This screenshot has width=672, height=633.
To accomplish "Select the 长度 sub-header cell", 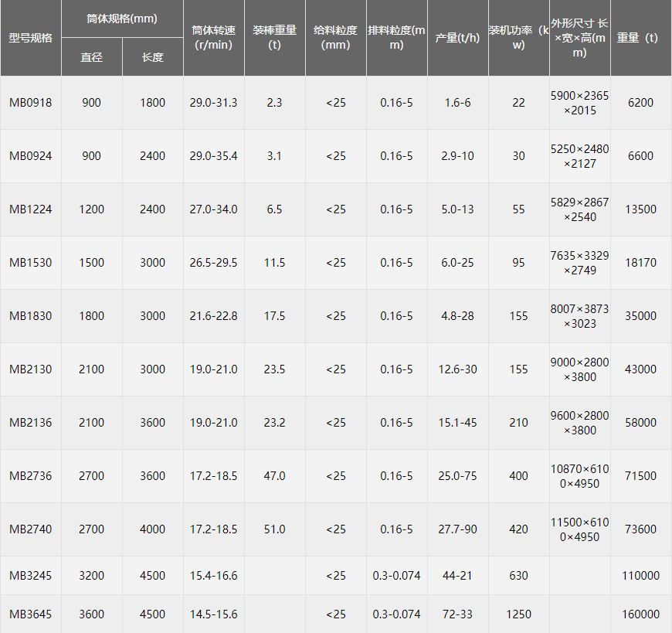I will [153, 57].
